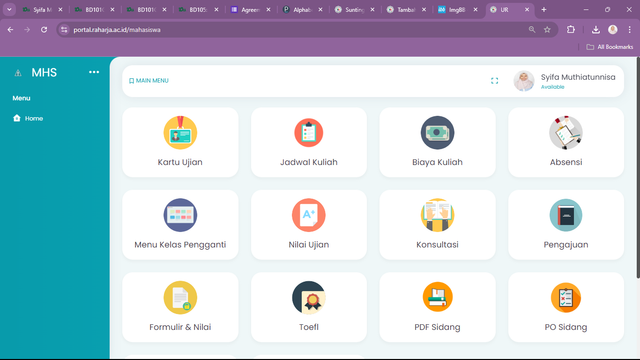The image size is (640, 360).
Task: Open the Kartu Ujian ID card icon
Action: tap(180, 133)
